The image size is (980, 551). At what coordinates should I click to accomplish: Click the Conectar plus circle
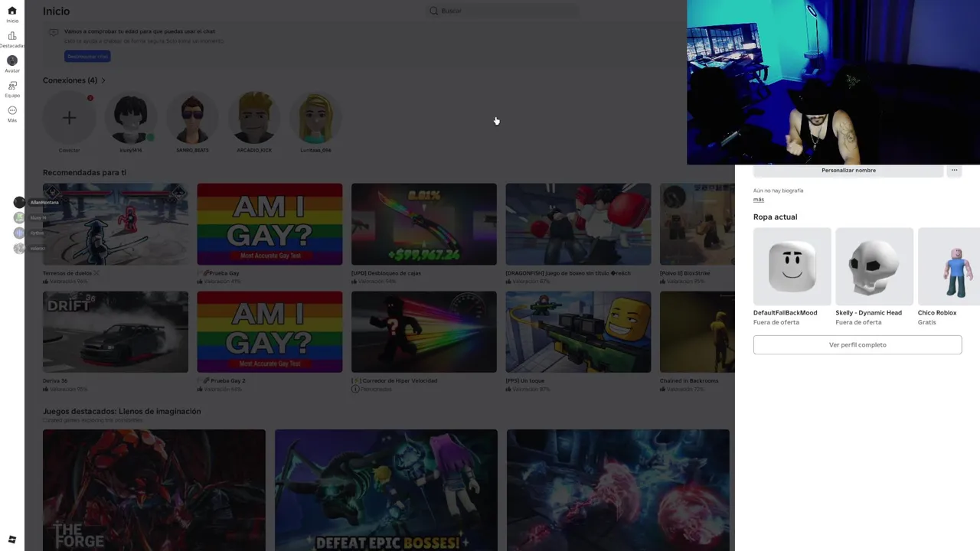click(69, 118)
